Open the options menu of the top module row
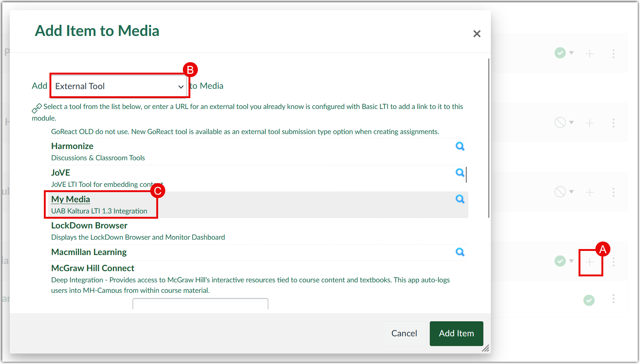 [613, 54]
